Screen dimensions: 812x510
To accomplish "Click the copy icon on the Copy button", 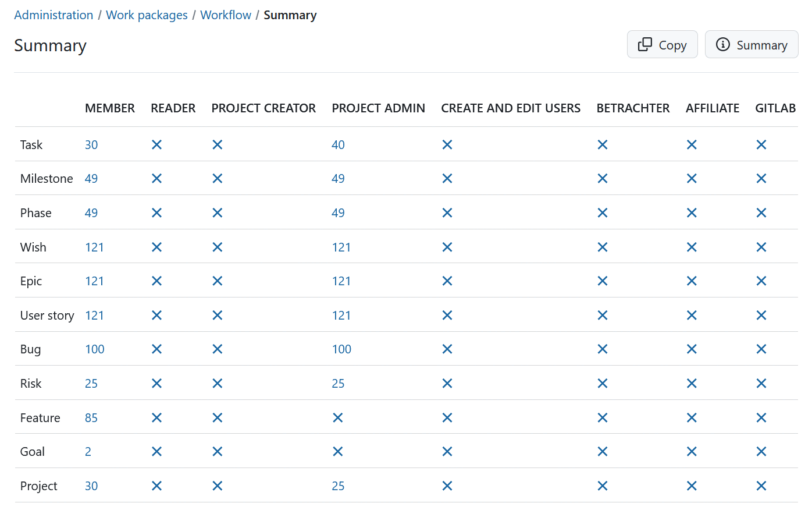I will click(646, 44).
